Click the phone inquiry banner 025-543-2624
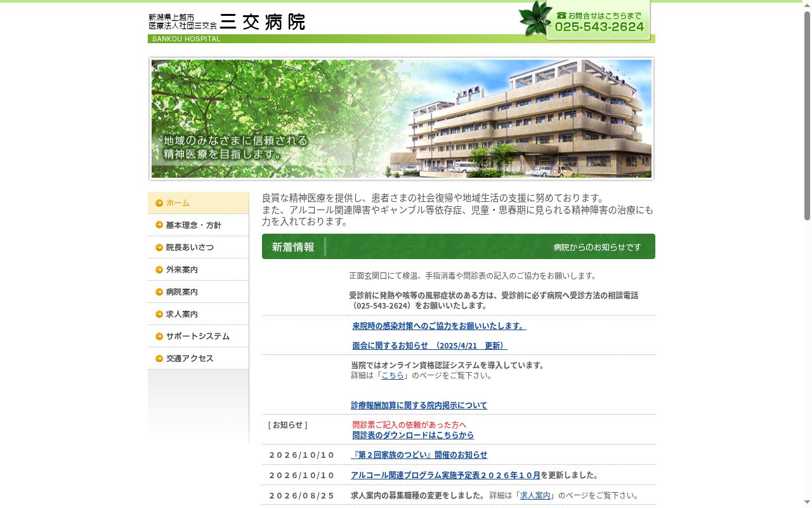812x508 pixels. [598, 22]
